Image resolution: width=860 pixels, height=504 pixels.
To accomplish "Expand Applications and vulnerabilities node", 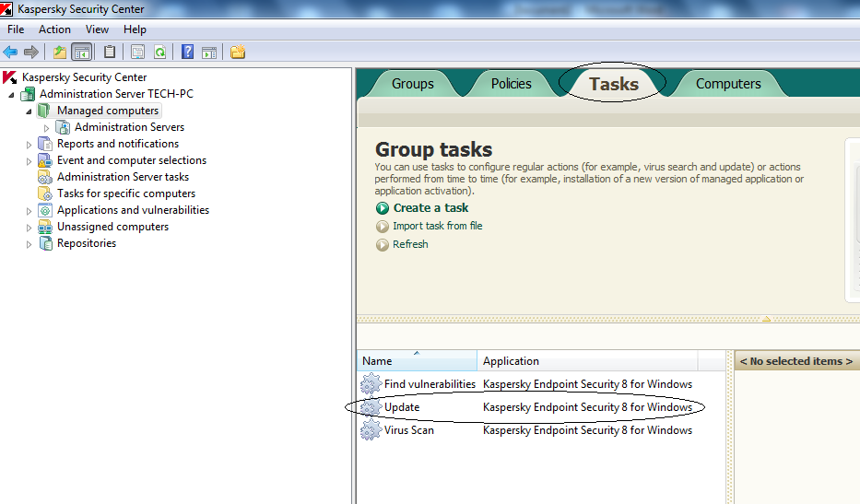I will 29,211.
